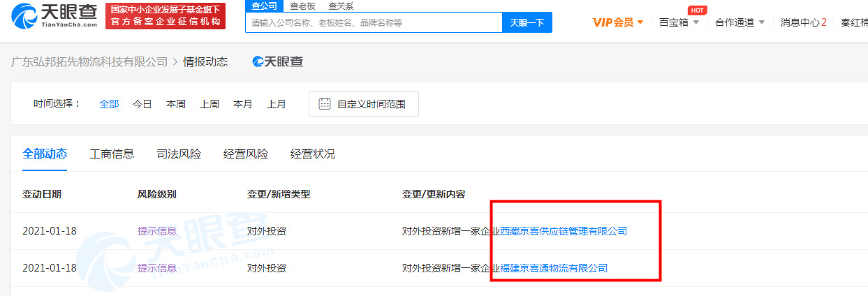Switch to the 工商信息 tab
The height and width of the screenshot is (296, 868).
click(112, 154)
